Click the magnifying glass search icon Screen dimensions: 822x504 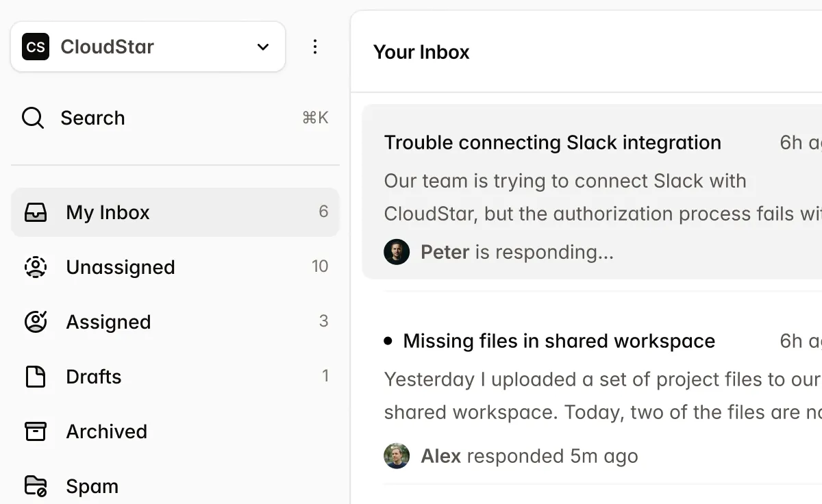(33, 118)
